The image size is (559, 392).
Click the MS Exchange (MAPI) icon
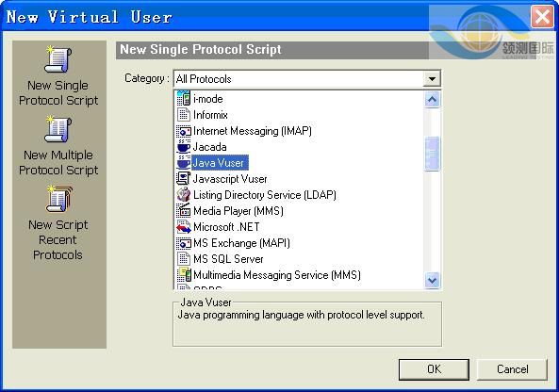coord(184,243)
